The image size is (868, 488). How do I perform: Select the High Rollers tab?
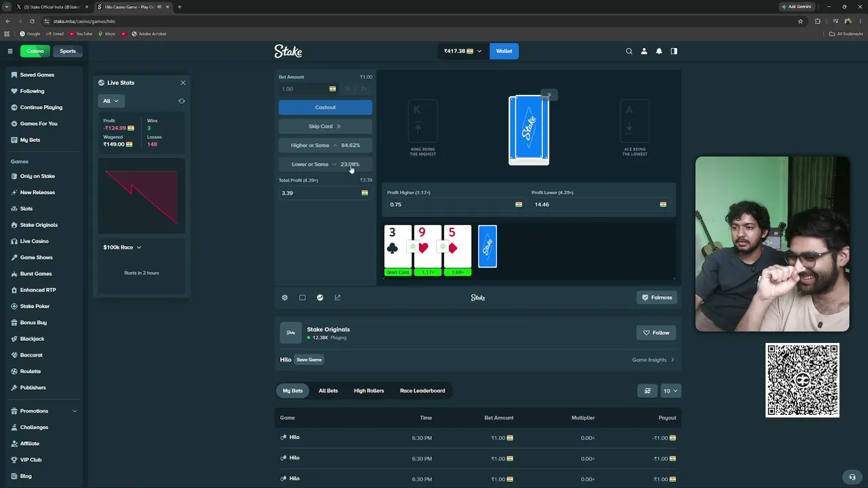[369, 390]
